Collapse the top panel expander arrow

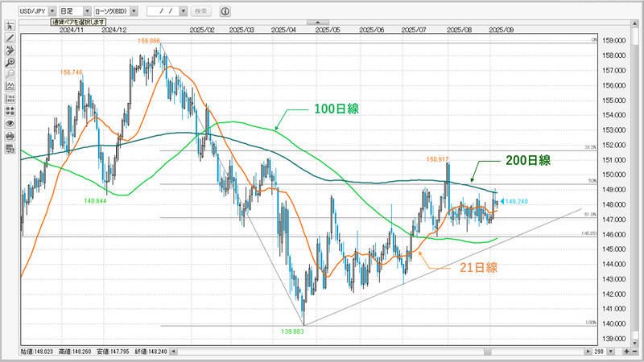point(318,23)
